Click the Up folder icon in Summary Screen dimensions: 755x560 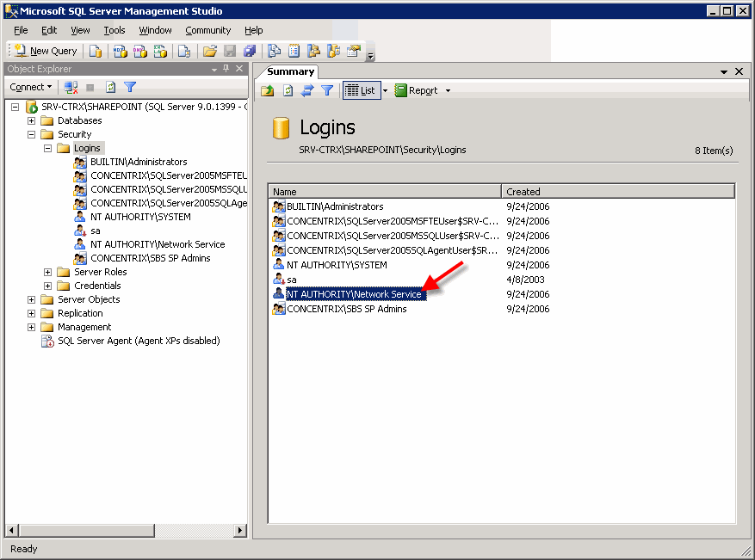point(267,90)
